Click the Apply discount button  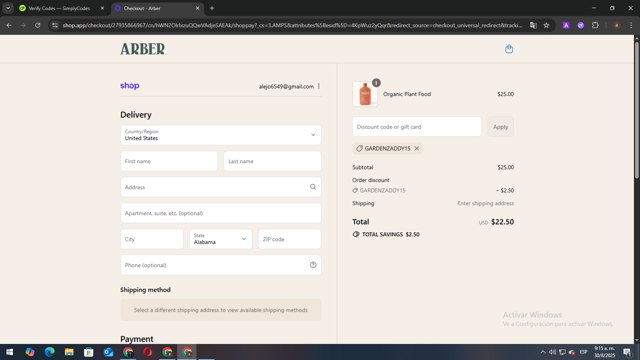pos(500,127)
